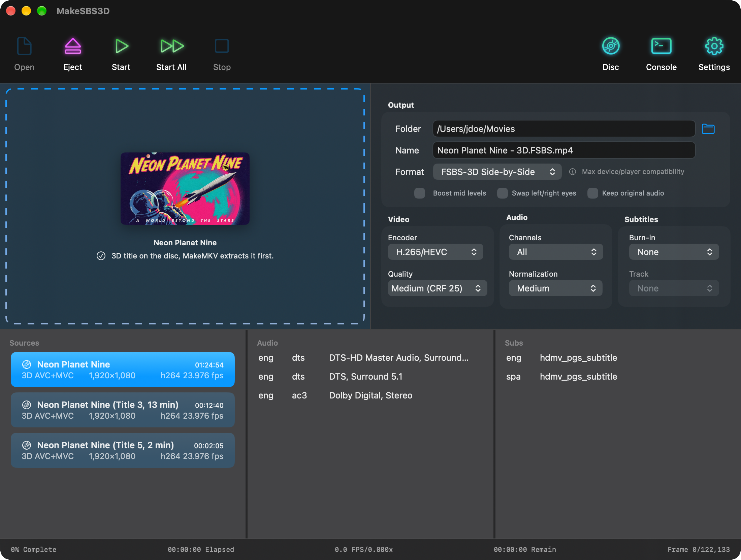Click the 'Frame 0/122,133' status entry
The image size is (741, 560).
point(699,550)
